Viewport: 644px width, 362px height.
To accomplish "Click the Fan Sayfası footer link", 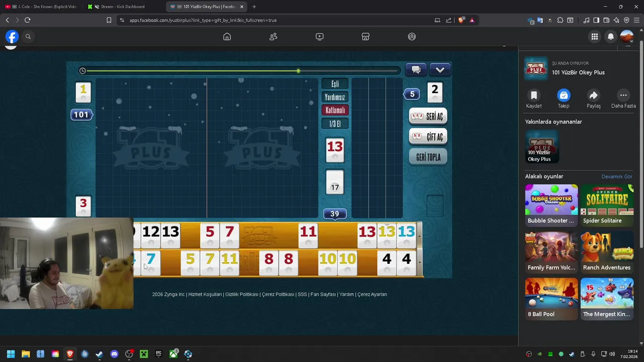I will (x=323, y=295).
